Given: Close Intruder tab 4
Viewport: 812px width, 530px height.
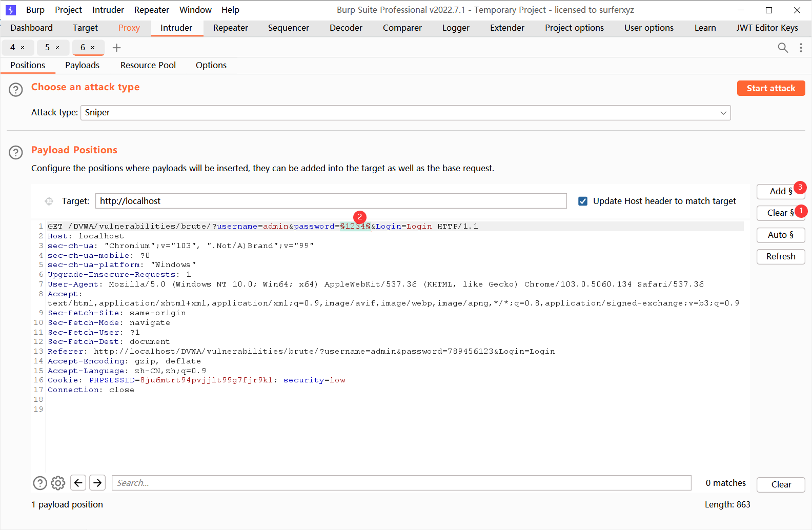Looking at the screenshot, I should 23,48.
